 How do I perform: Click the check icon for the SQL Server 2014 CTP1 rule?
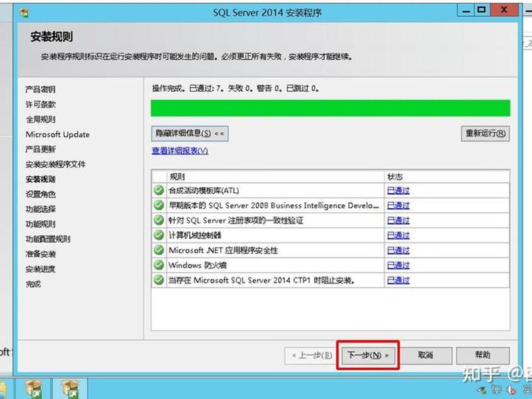159,280
